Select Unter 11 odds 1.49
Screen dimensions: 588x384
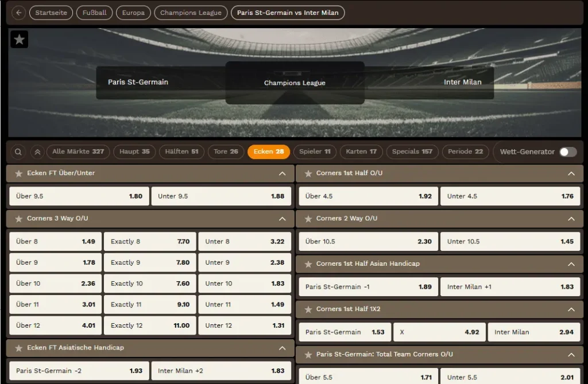coord(245,304)
